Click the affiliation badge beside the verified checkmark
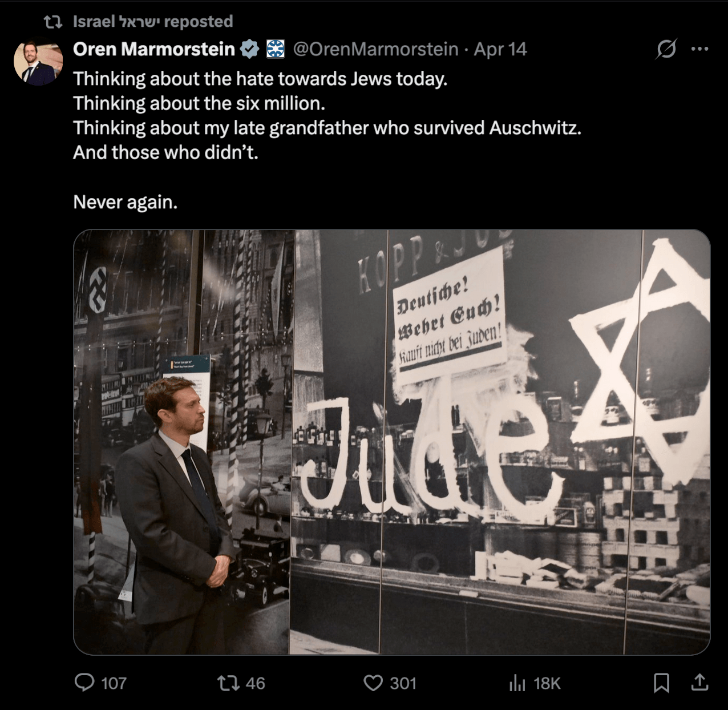The height and width of the screenshot is (710, 728). (276, 50)
